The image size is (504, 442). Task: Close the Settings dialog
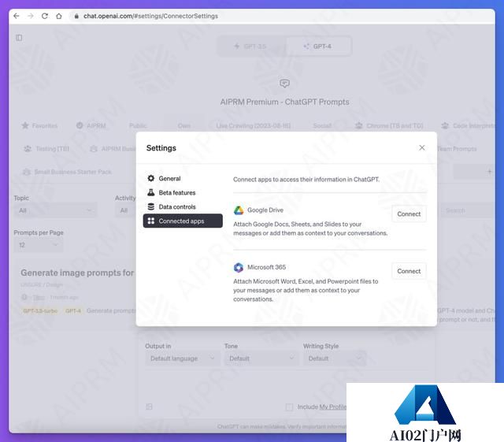tap(422, 147)
